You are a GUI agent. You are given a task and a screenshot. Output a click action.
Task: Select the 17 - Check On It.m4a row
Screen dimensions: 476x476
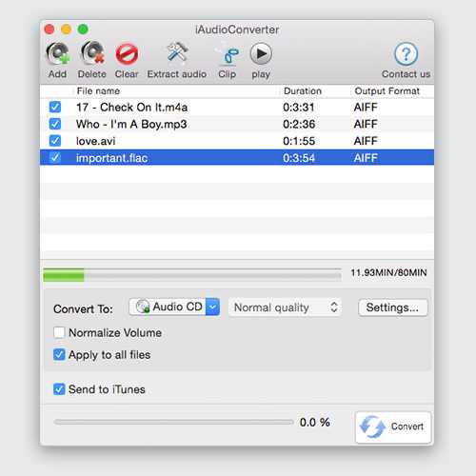click(x=237, y=108)
